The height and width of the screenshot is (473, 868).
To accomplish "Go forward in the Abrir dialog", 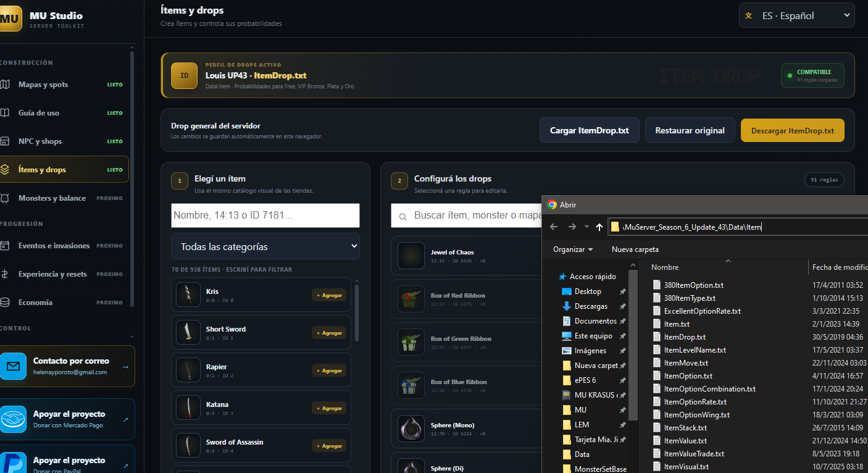I will coord(572,227).
